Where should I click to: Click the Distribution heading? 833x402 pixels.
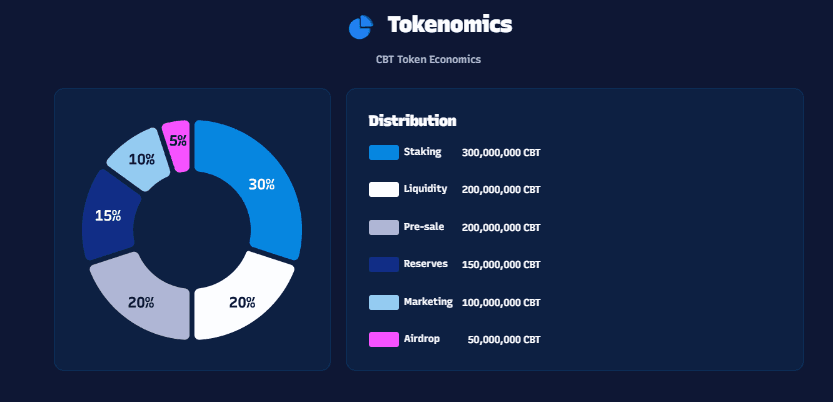(x=412, y=121)
